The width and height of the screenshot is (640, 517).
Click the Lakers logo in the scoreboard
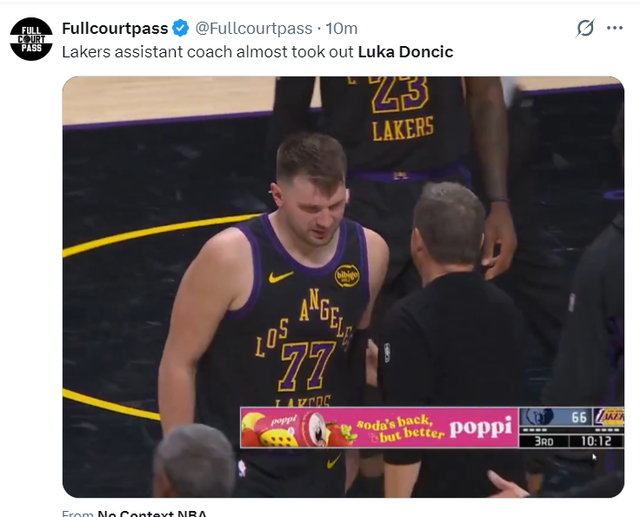pos(608,417)
